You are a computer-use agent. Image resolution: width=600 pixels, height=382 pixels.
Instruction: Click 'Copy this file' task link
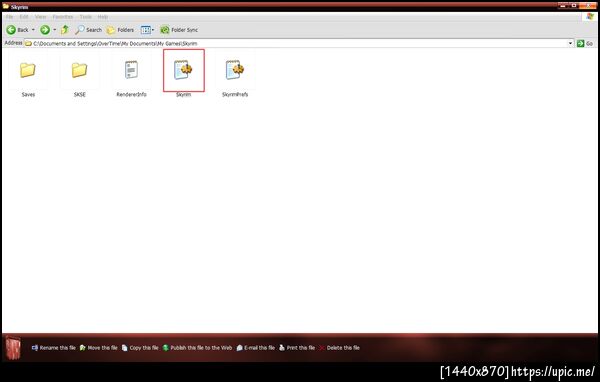pyautogui.click(x=140, y=348)
